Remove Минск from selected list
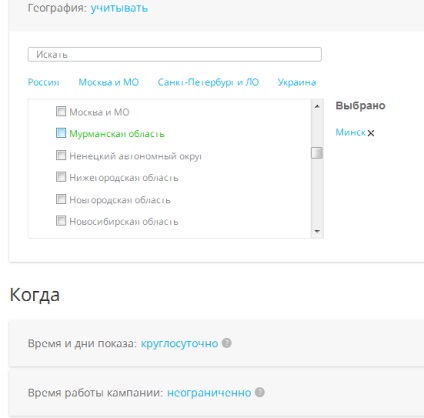 [371, 133]
